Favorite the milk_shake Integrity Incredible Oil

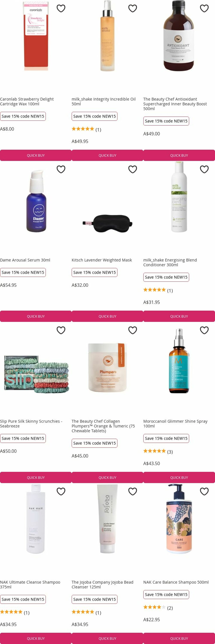tap(133, 9)
